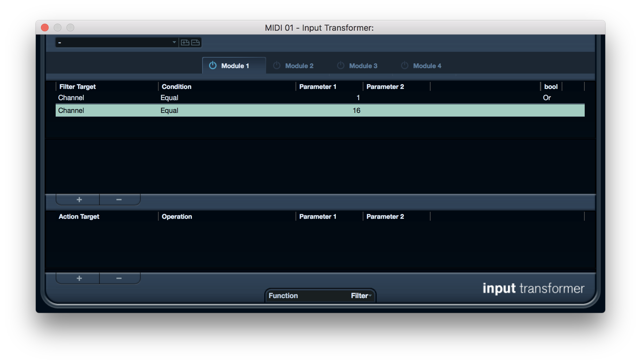Enable Module 2 with its power icon
The image size is (641, 364).
click(277, 66)
